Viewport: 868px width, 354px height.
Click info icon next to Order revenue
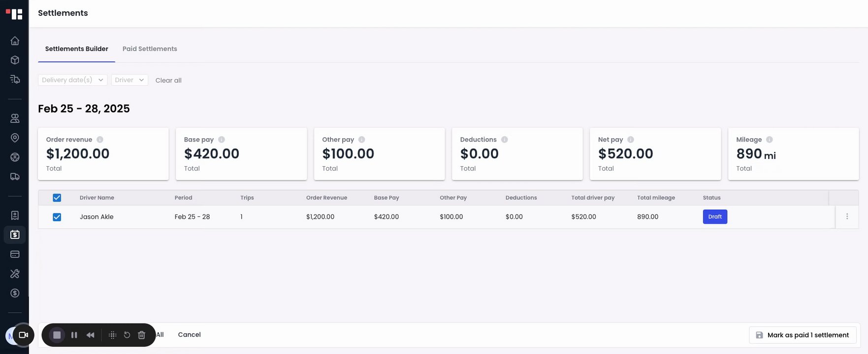100,140
